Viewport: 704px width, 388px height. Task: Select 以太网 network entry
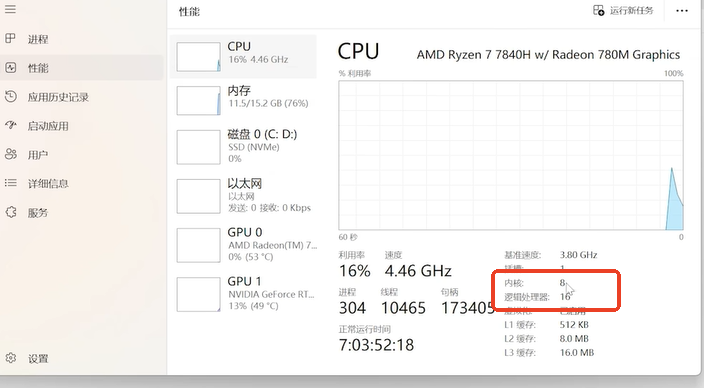tap(243, 196)
